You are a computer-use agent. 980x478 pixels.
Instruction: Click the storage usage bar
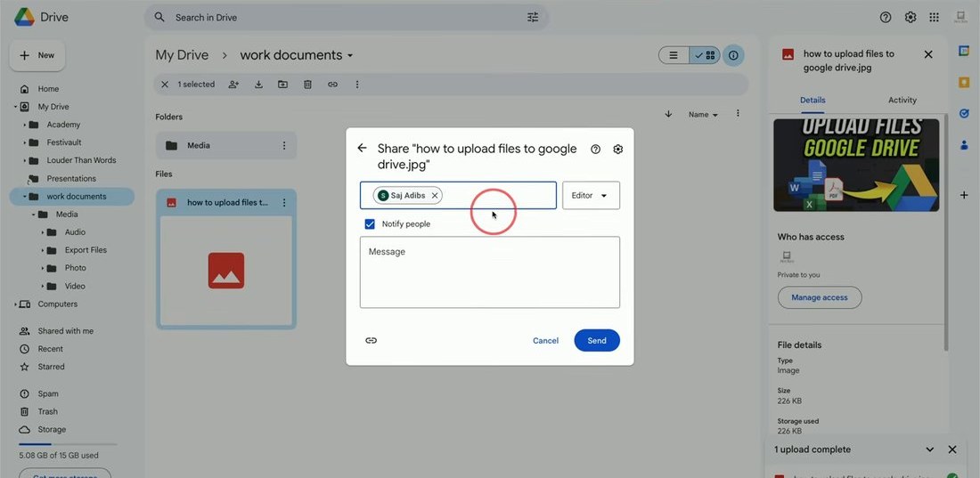click(68, 444)
